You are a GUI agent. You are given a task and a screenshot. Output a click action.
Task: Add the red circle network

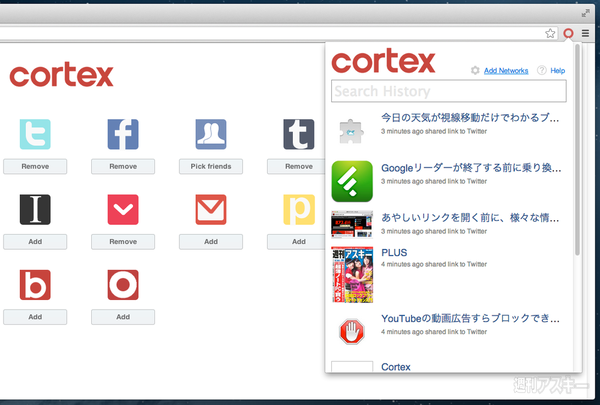(x=123, y=317)
